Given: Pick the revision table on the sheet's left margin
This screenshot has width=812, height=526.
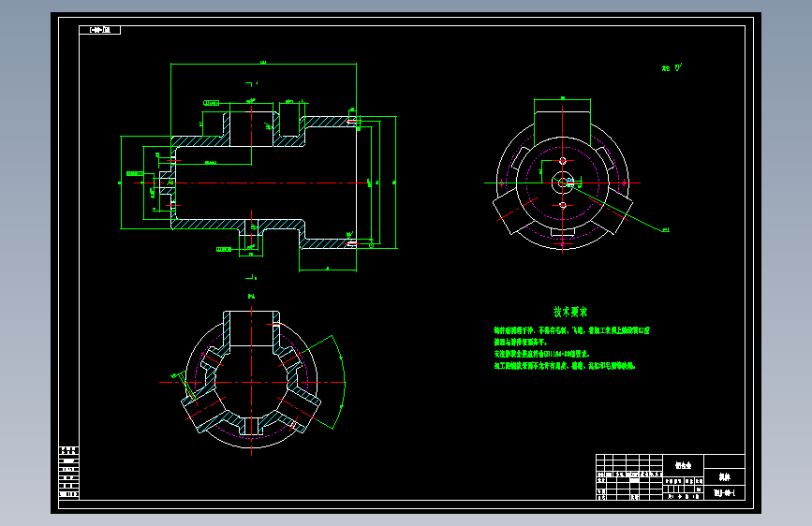Looking at the screenshot, I should coord(69,472).
